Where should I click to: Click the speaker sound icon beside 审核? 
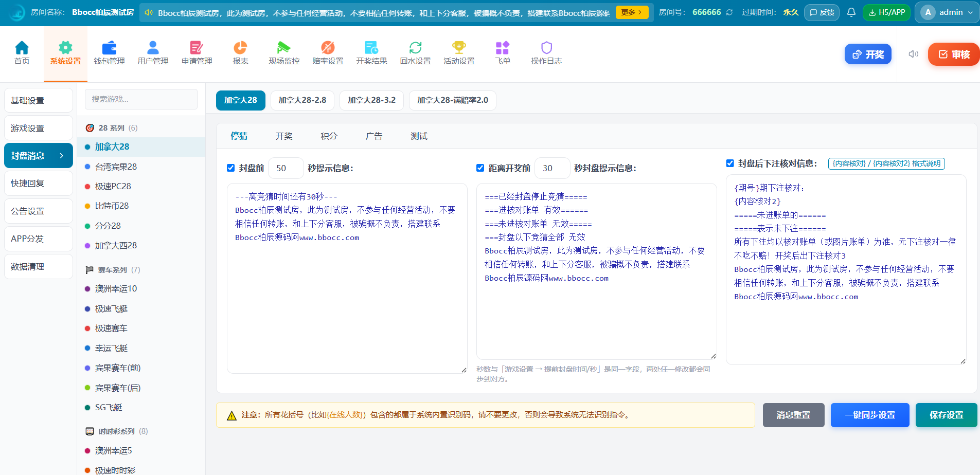[913, 54]
